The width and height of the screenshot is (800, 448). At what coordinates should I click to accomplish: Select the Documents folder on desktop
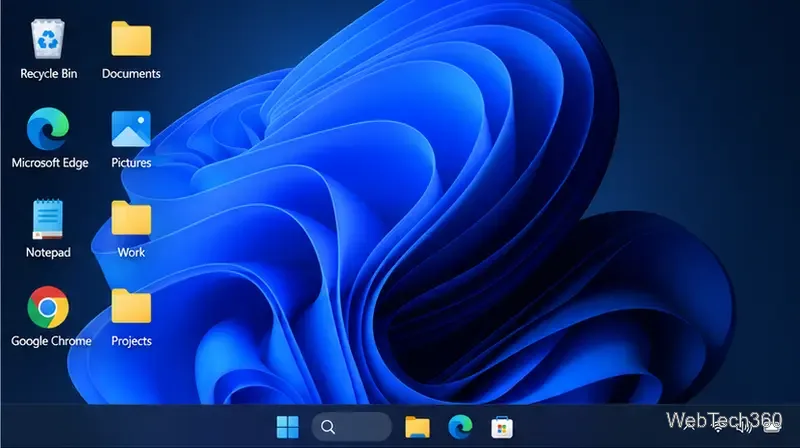click(131, 49)
